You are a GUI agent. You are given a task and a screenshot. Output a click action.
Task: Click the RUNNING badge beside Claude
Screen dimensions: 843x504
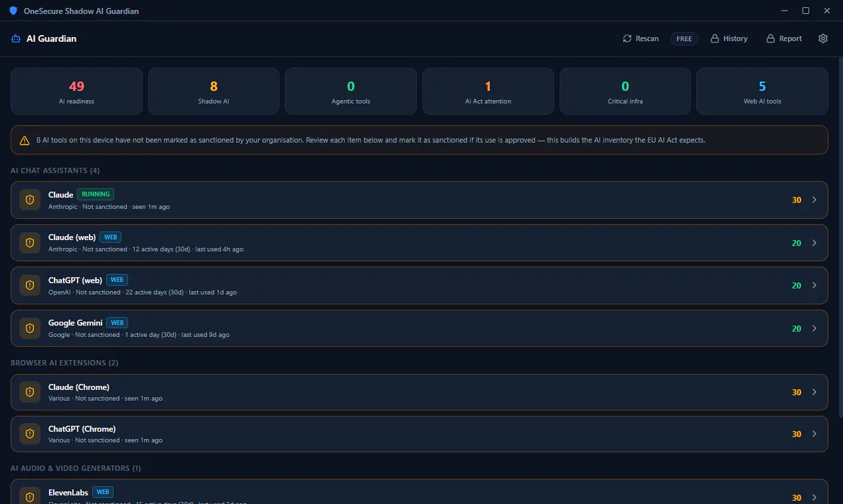[96, 194]
